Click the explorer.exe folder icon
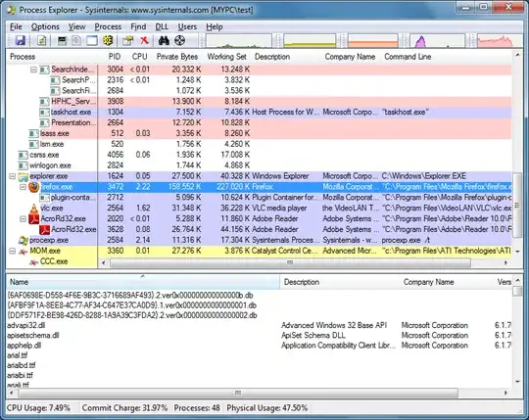Viewport: 529px width, 420px height. coord(23,176)
